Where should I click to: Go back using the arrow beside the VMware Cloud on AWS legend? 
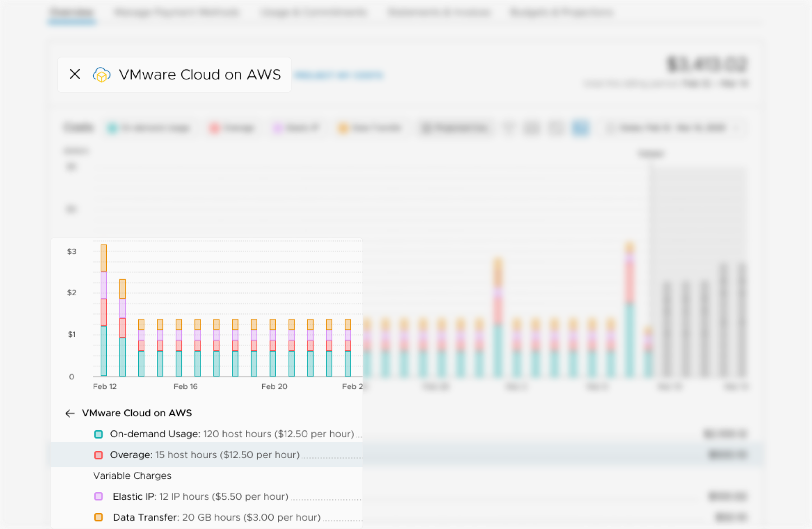[x=70, y=413]
